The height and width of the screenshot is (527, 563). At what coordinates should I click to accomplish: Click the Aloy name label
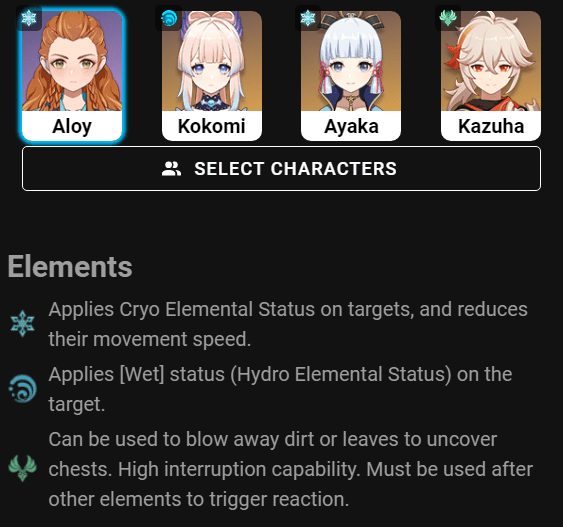(72, 126)
